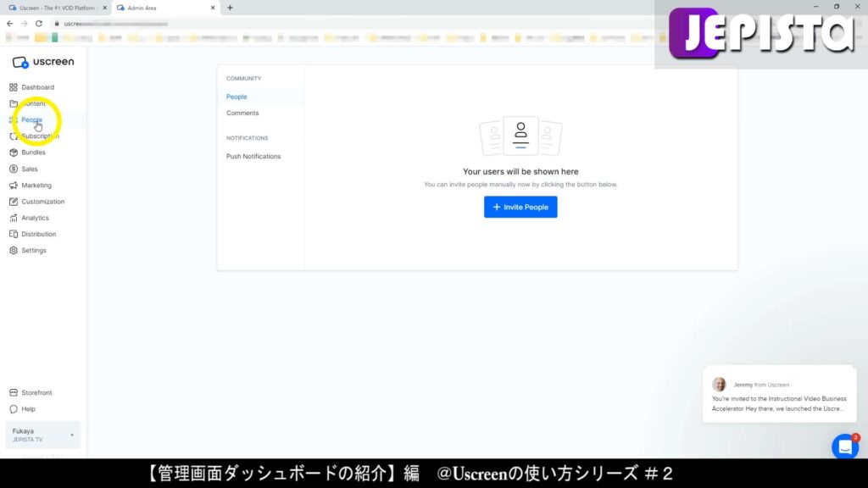Close the Admin Area tab
The width and height of the screenshot is (868, 488).
tap(213, 8)
